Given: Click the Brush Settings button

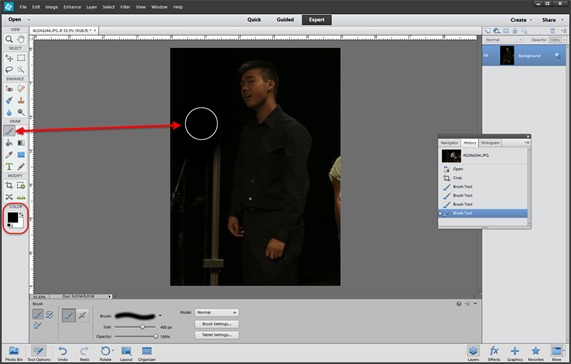Looking at the screenshot, I should coord(217,324).
